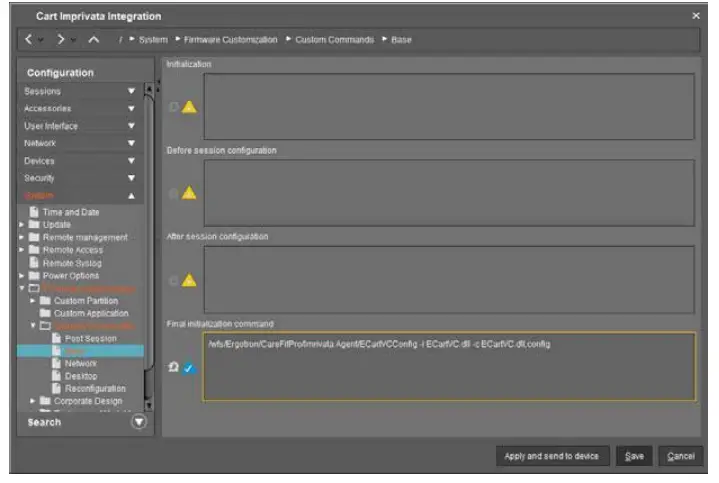Click Before session configuration warning triangle
This screenshot has height=483, width=719.
tap(189, 193)
